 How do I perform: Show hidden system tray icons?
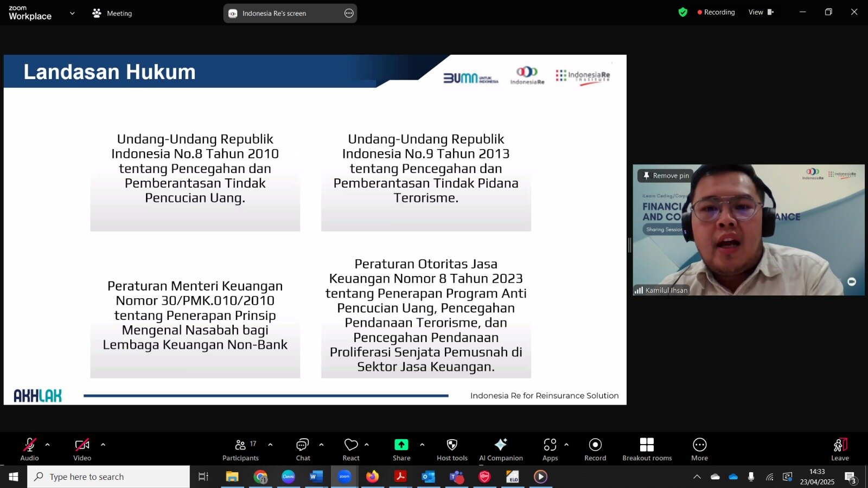(x=697, y=477)
